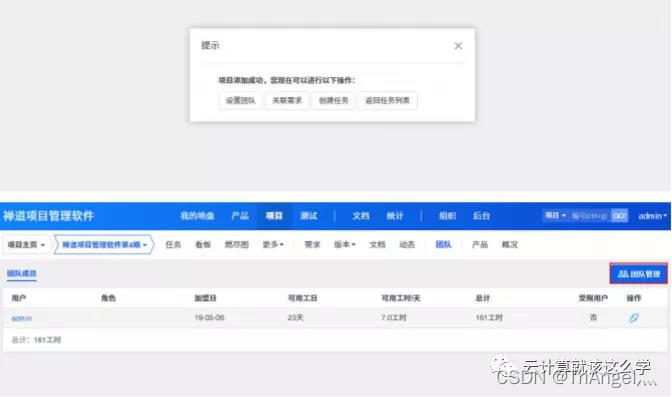The width and height of the screenshot is (672, 397).
Task: Open the 禅道项目管理软件第4期 project selector
Action: 104,245
